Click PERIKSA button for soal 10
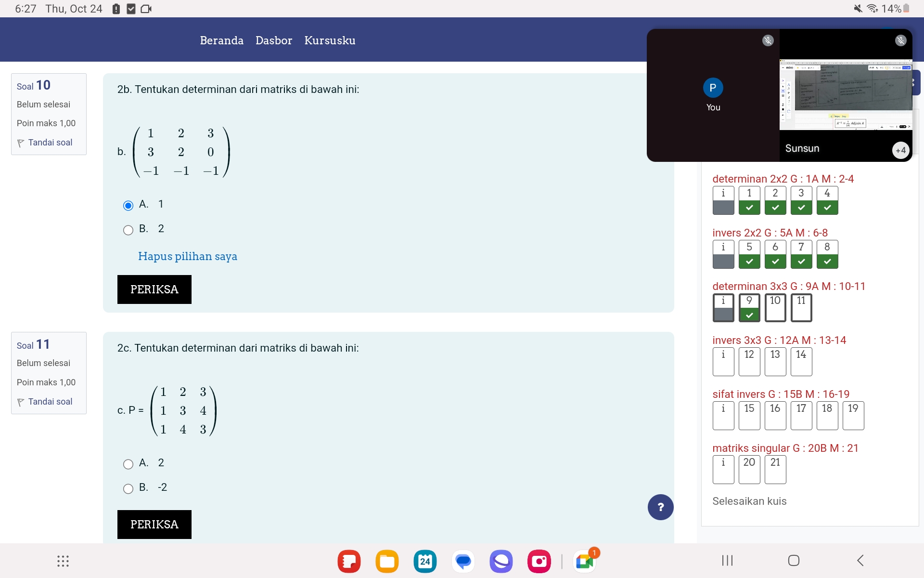Viewport: 924px width, 578px height. [154, 289]
